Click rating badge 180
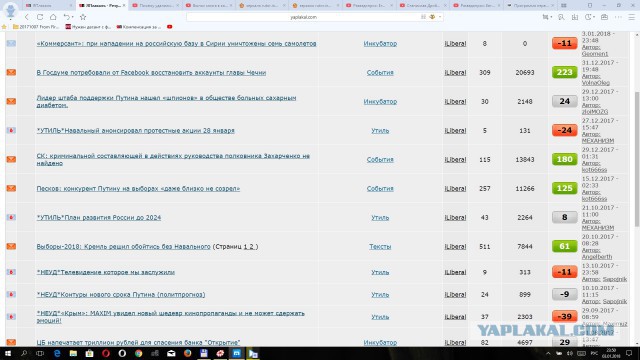Viewport: 640px width, 360px height. (564, 159)
